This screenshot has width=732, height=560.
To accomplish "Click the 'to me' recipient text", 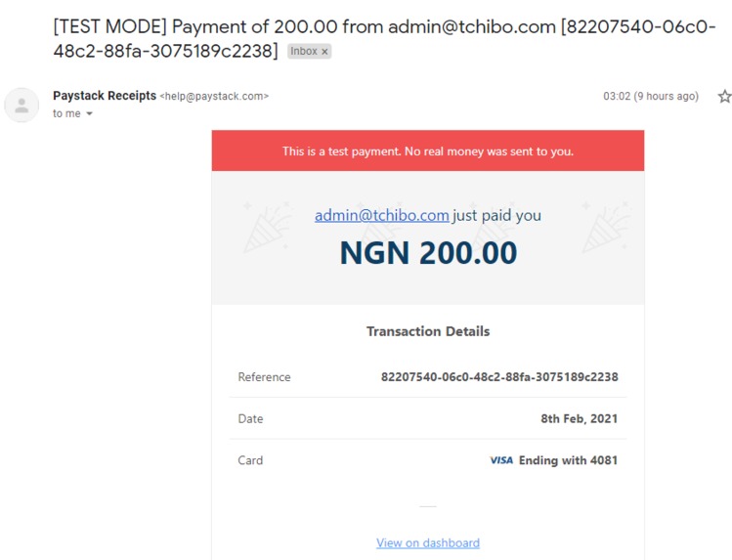I will 66,113.
